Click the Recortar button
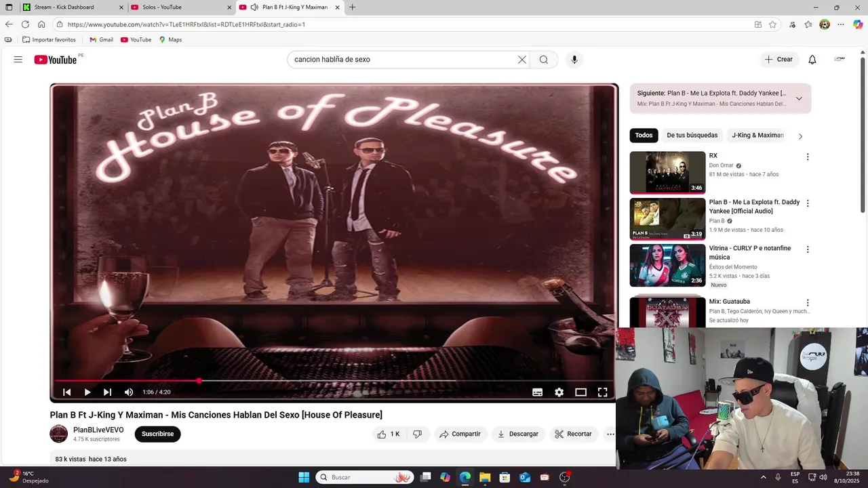The height and width of the screenshot is (488, 868). 573,434
